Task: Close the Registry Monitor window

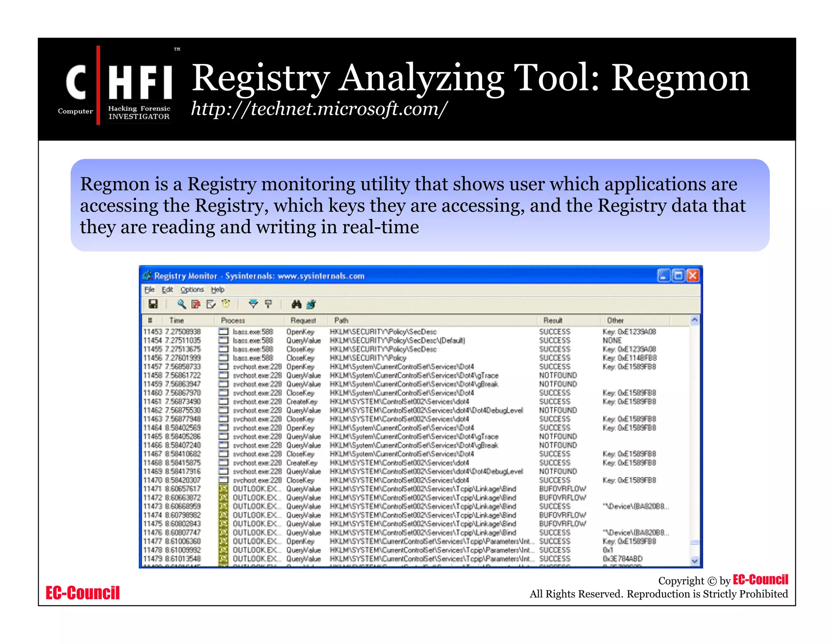Action: click(693, 276)
